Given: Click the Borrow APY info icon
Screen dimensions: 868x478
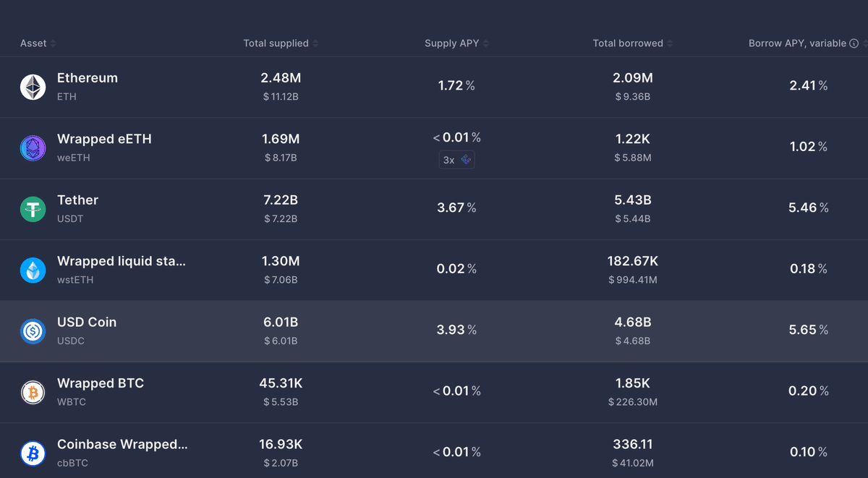Looking at the screenshot, I should [x=854, y=43].
